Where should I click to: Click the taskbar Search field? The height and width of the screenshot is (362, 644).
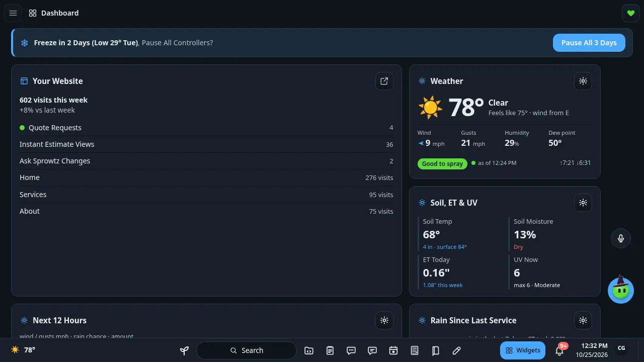(247, 350)
